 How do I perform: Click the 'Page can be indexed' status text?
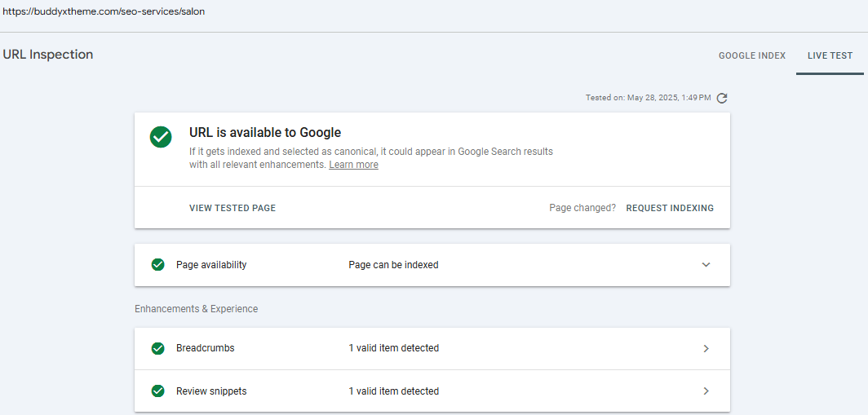pyautogui.click(x=393, y=265)
